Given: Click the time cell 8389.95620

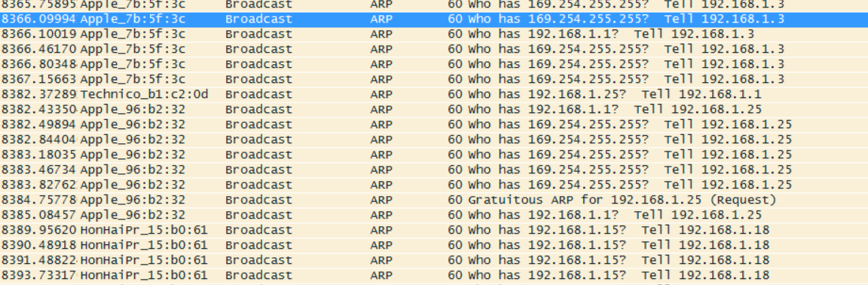Looking at the screenshot, I should pos(38,229).
